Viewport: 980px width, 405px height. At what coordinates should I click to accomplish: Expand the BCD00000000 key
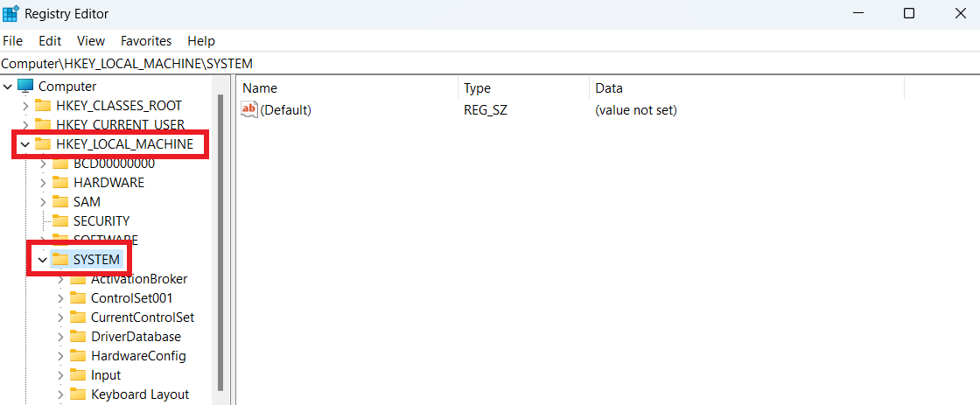(x=43, y=164)
